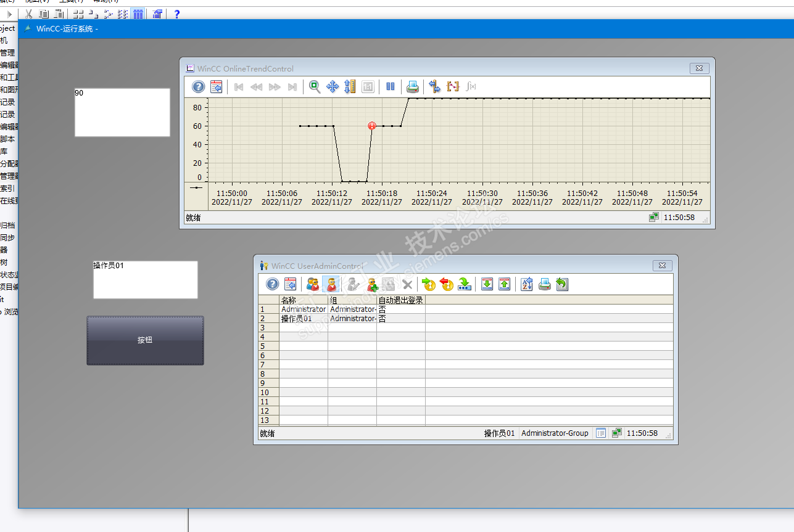Click the 自动退出登录 column header
Screen dimensions: 794x532
click(x=401, y=300)
